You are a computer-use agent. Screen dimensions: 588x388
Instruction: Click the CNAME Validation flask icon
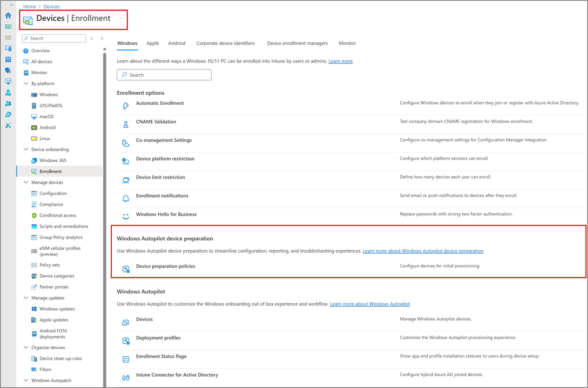tap(125, 125)
